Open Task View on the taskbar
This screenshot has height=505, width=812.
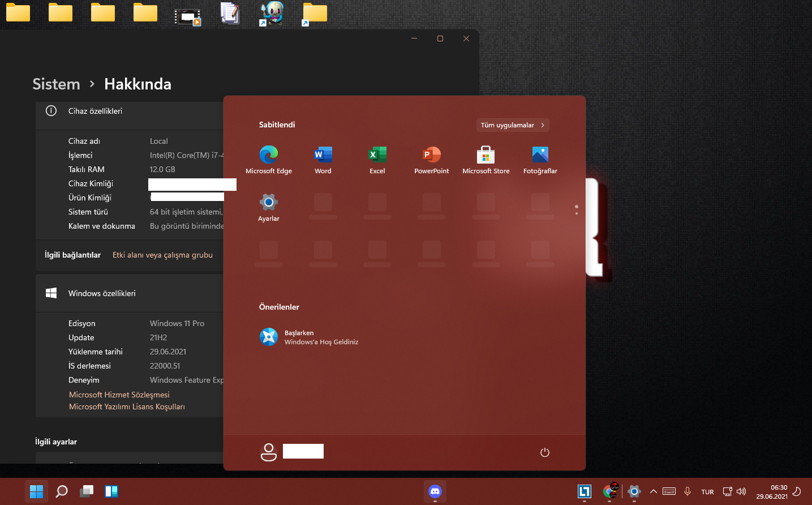point(87,491)
